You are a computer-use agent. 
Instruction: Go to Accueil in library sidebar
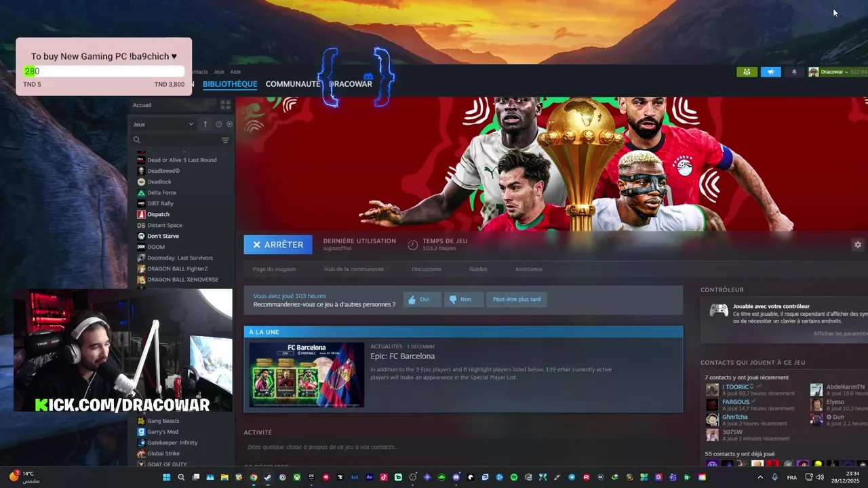click(x=142, y=105)
